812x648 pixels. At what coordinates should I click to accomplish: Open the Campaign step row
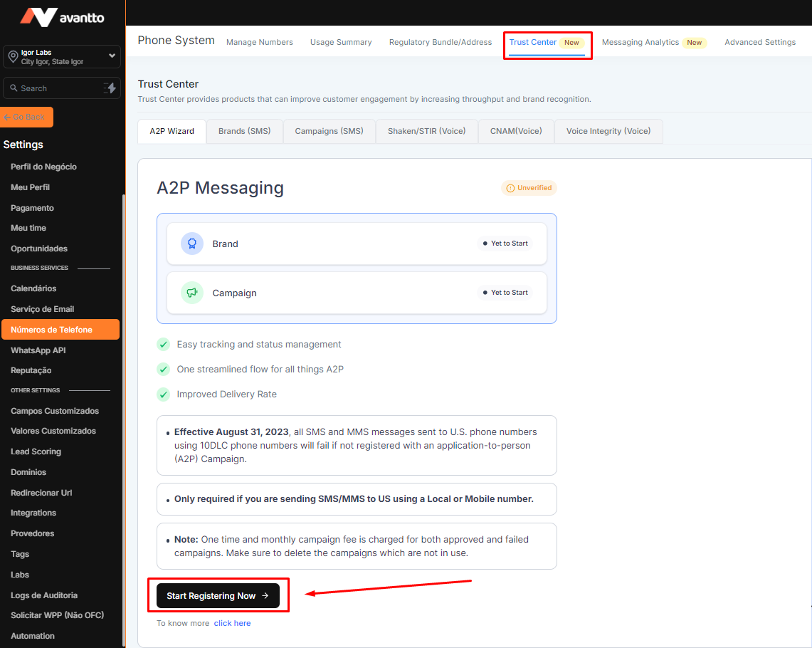coord(356,293)
